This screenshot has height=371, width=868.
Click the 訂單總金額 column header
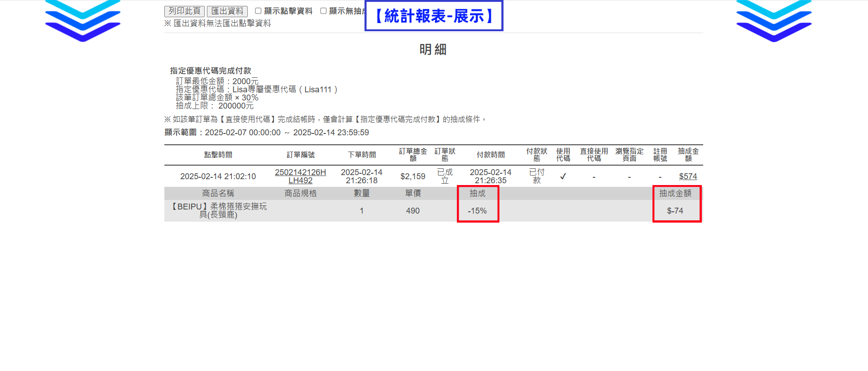(x=413, y=155)
